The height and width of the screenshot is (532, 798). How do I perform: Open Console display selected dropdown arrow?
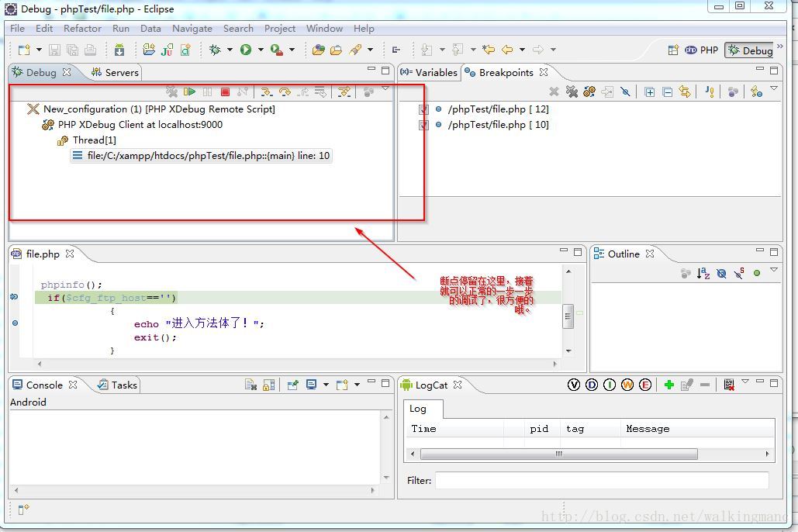click(326, 385)
